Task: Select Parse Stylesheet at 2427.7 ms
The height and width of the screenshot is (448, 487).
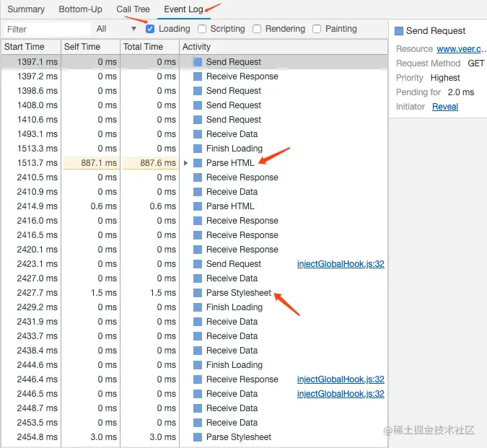Action: 194,293
